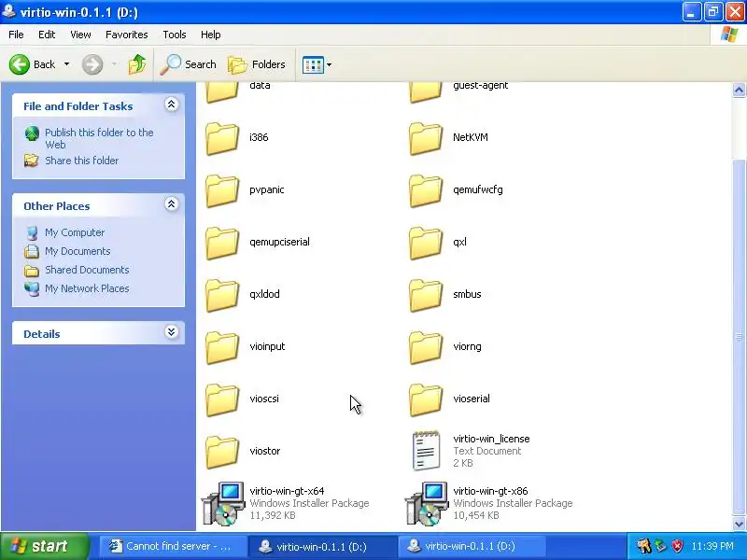The height and width of the screenshot is (560, 747).
Task: Click the My Network Places icon
Action: pos(32,288)
